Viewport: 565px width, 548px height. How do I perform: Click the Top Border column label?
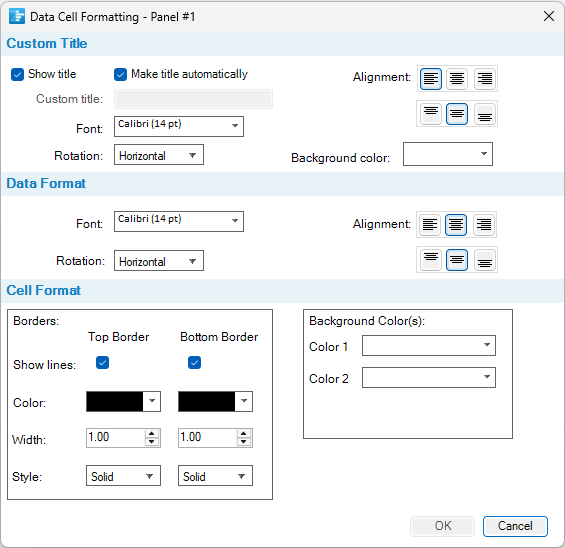pos(119,337)
